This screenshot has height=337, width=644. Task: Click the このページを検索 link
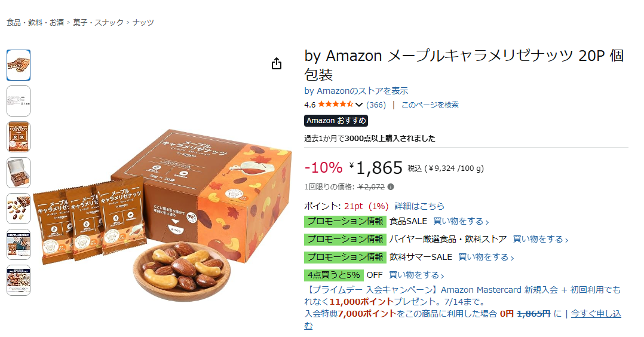tap(430, 105)
